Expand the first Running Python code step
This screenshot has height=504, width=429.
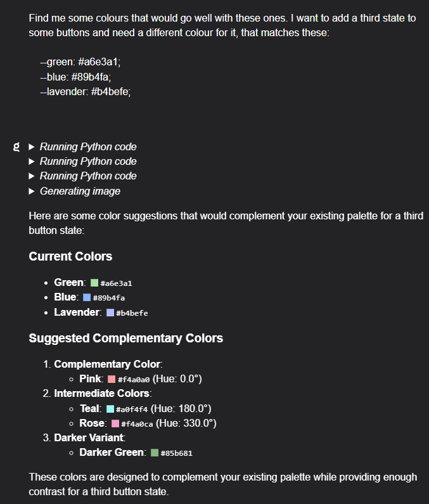click(82, 147)
